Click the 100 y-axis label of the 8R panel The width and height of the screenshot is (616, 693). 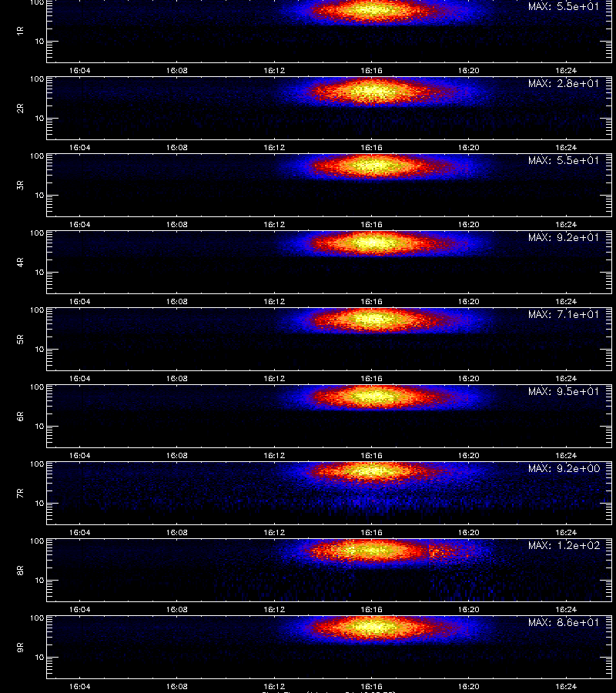click(37, 541)
